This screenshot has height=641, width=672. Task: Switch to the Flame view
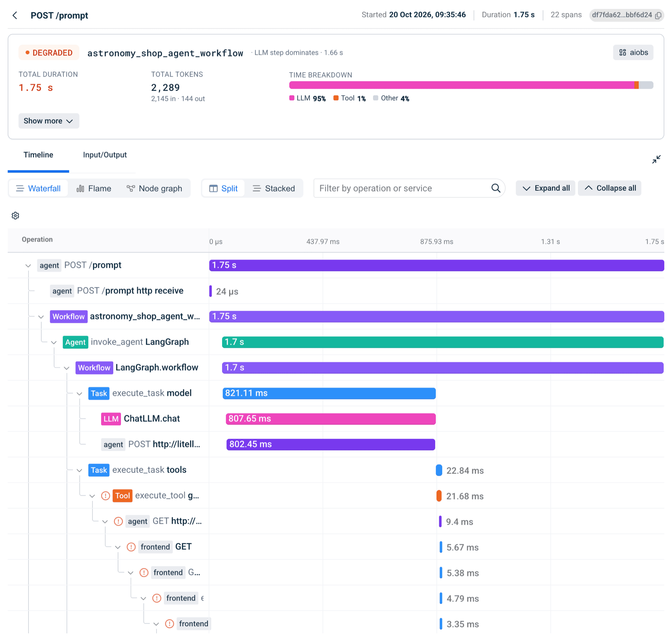(x=94, y=188)
